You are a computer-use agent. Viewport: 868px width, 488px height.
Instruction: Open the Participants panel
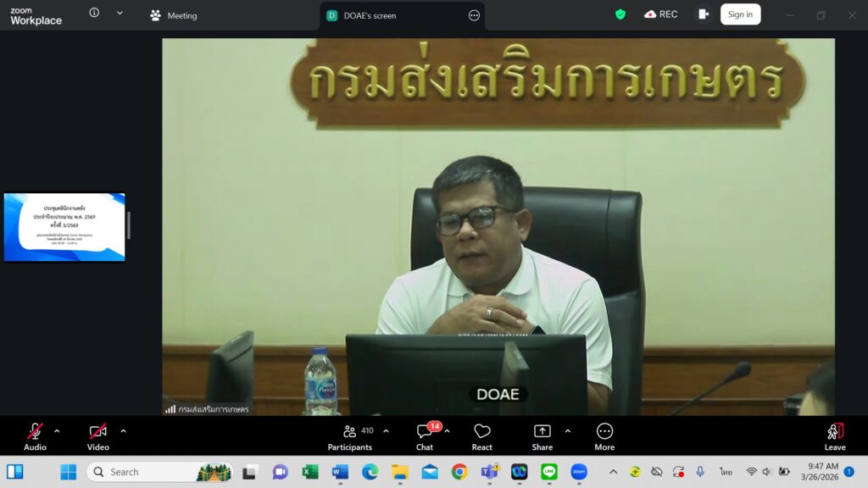(x=350, y=437)
